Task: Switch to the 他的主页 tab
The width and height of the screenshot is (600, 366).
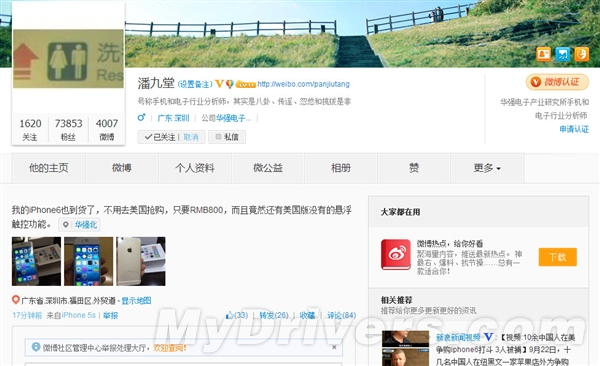Action: click(49, 168)
